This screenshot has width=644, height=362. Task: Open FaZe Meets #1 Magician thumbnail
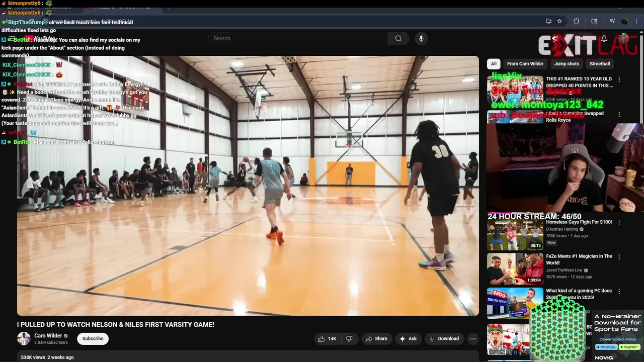coord(515,269)
